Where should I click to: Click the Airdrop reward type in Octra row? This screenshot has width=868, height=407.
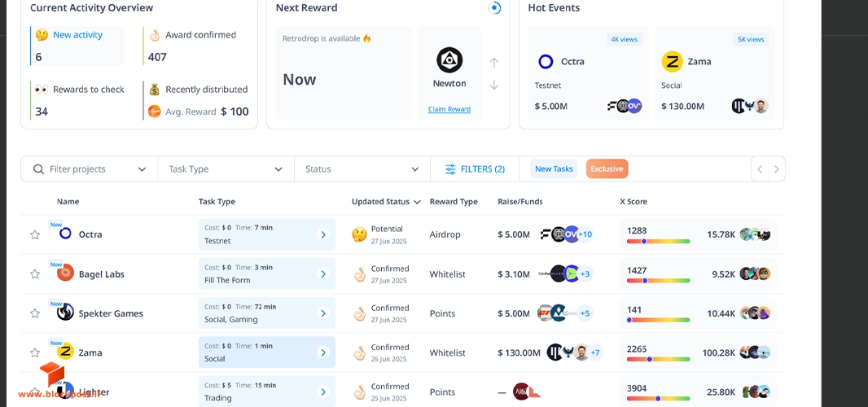(445, 234)
